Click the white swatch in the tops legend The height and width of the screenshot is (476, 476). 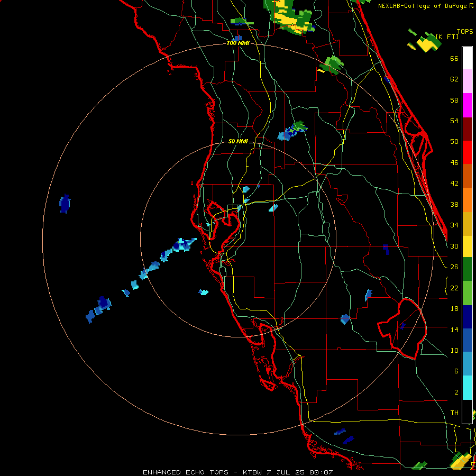[x=467, y=58]
